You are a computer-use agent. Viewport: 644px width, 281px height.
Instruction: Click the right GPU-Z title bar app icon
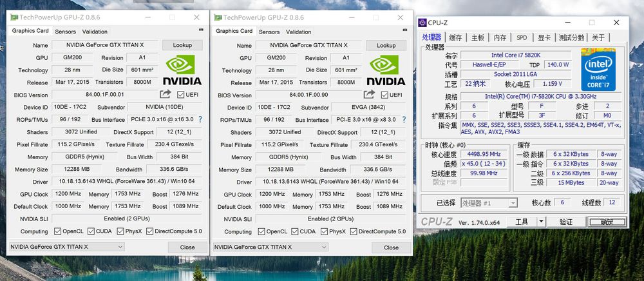218,17
